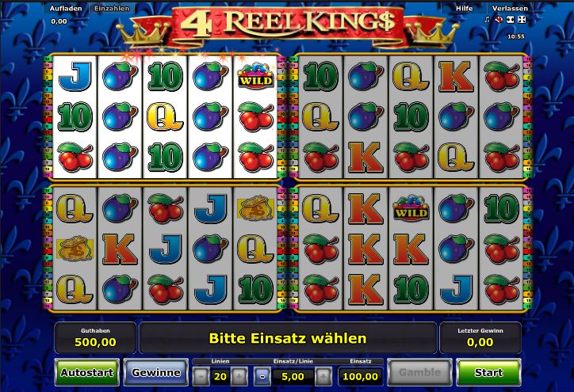Click the WILD symbol in top-left reel set
The height and width of the screenshot is (392, 574).
(x=255, y=76)
